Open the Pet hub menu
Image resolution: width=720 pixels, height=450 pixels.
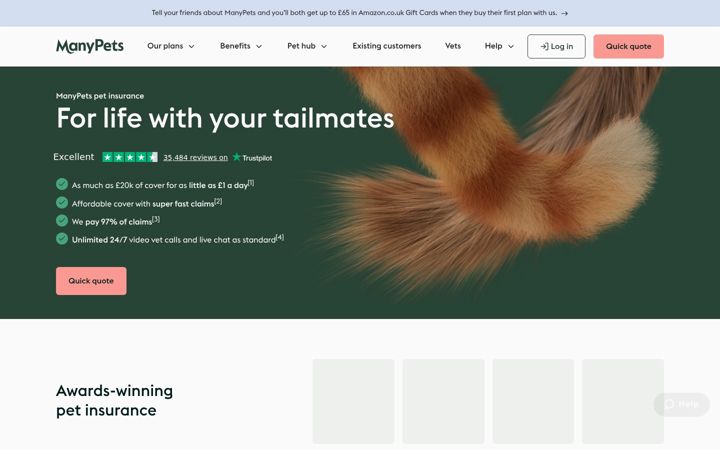pos(307,46)
